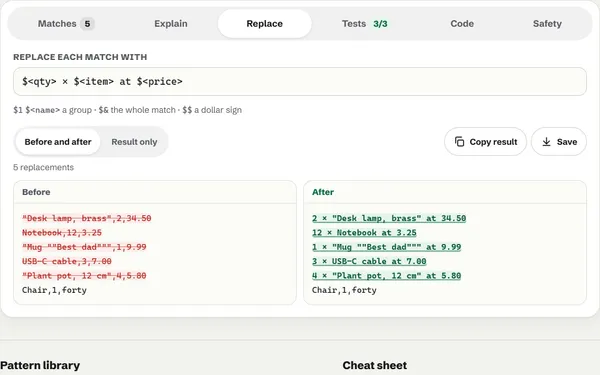Click the Cheat sheet heading
600x375 pixels.
pos(375,365)
